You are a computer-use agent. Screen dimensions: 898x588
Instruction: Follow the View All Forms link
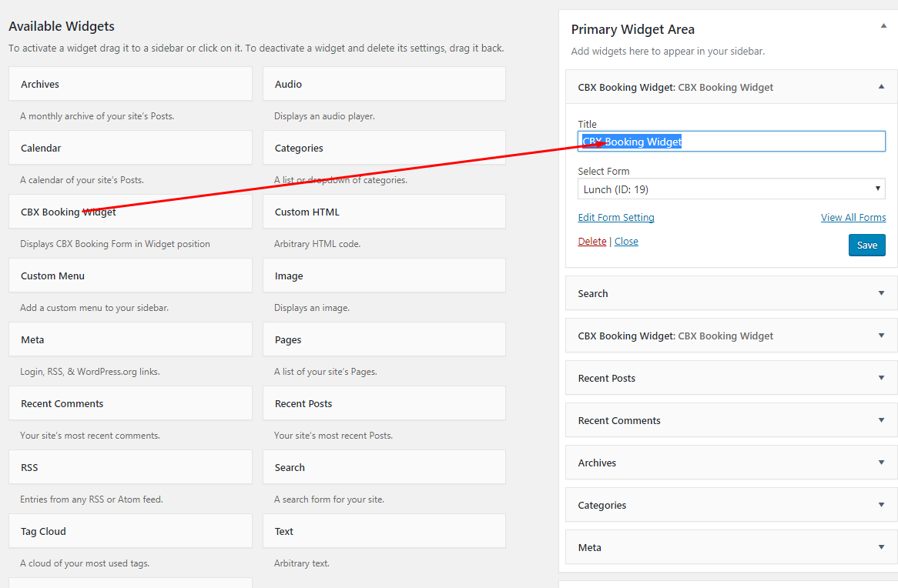[853, 218]
